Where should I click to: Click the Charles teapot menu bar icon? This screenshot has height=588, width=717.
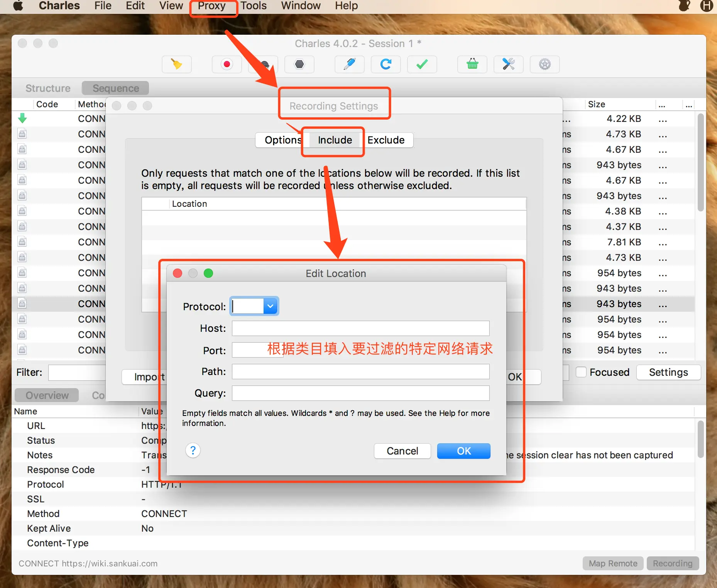pyautogui.click(x=684, y=6)
